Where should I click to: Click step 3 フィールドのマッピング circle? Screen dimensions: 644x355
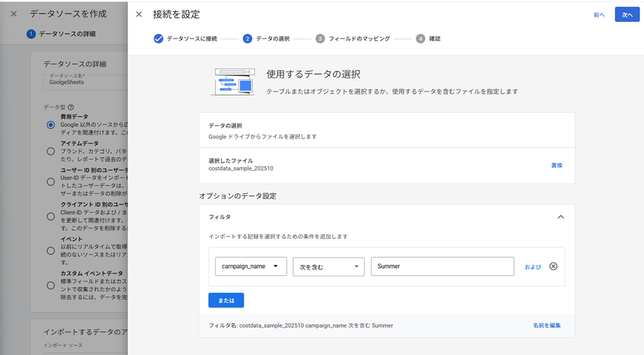click(320, 39)
